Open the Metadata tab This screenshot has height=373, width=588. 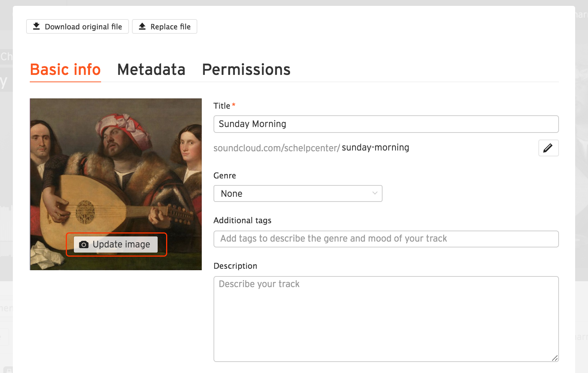(151, 70)
